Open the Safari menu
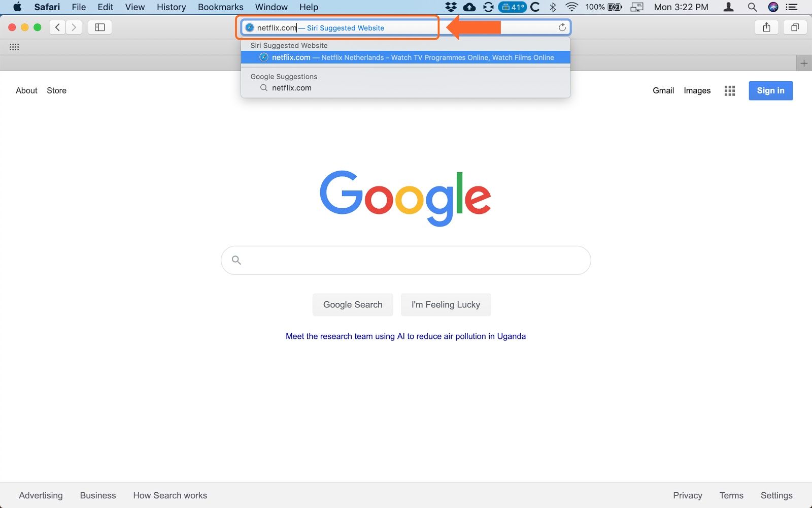The image size is (812, 508). [47, 7]
